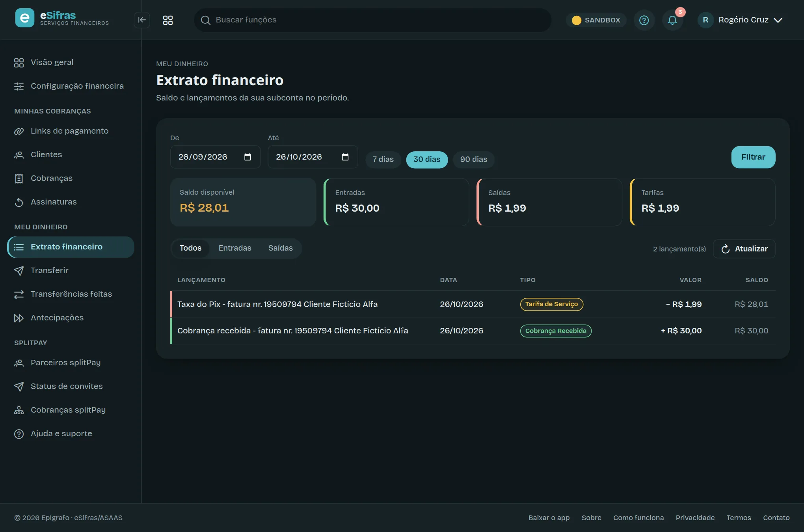Image resolution: width=804 pixels, height=532 pixels.
Task: Click the Links de pagamento link icon
Action: click(x=19, y=131)
